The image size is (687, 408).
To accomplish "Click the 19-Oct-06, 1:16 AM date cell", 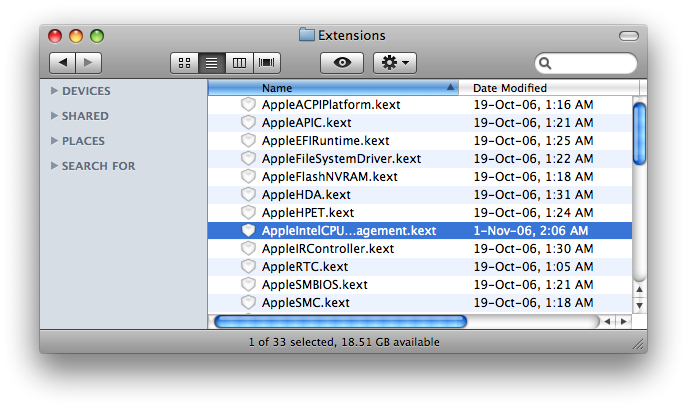I will (534, 105).
